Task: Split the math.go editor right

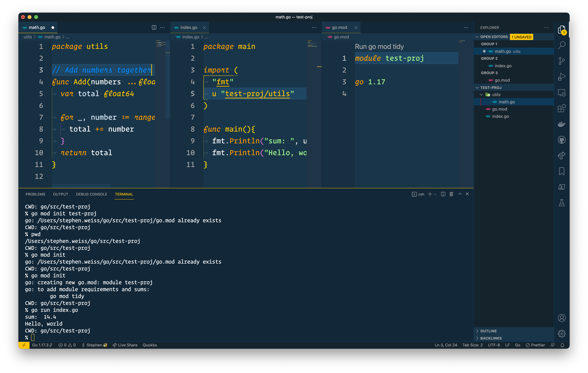Action: coord(154,27)
